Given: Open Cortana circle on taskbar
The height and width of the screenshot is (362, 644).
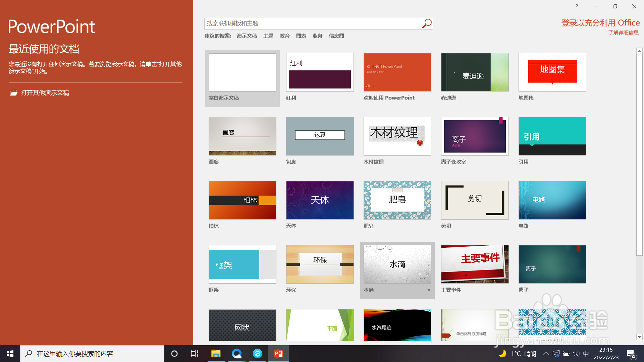Looking at the screenshot, I should tap(174, 354).
